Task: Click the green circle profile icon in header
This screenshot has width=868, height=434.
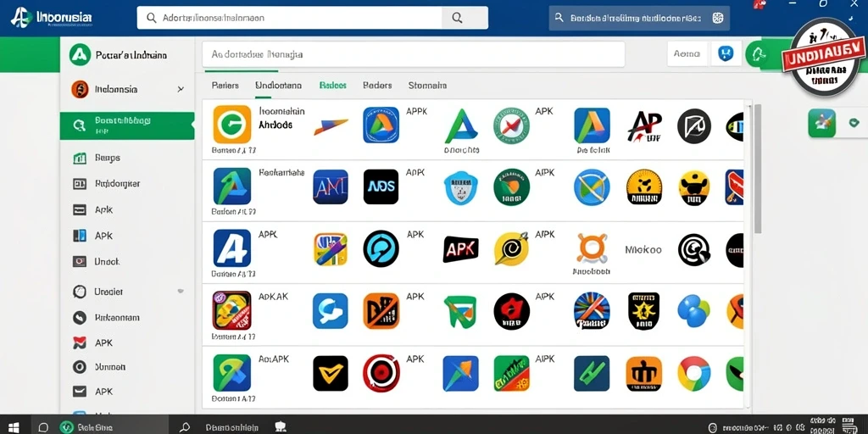Action: click(x=757, y=54)
